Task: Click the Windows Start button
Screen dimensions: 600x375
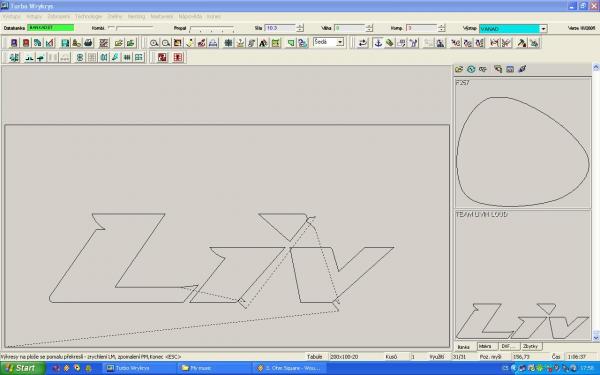Action: tap(22, 368)
